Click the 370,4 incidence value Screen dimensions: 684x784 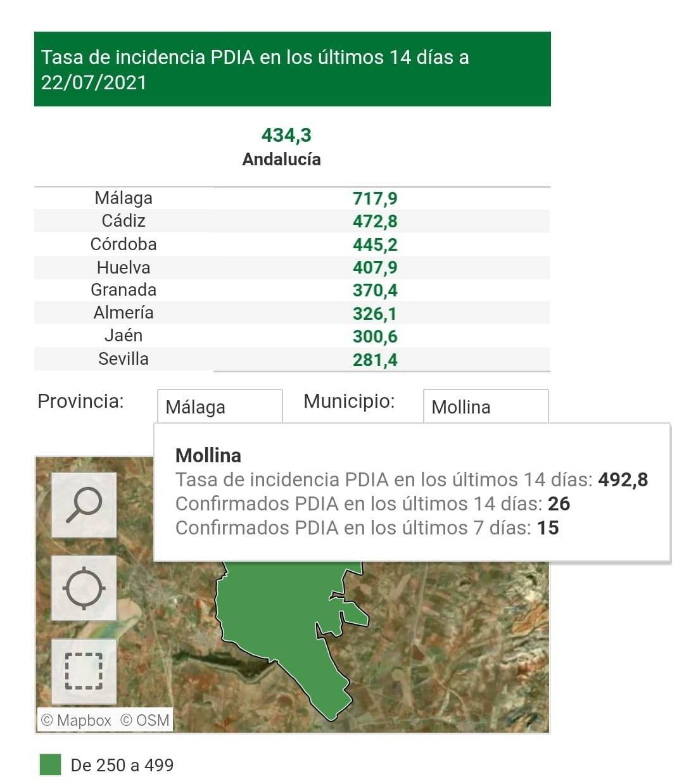pos(375,291)
